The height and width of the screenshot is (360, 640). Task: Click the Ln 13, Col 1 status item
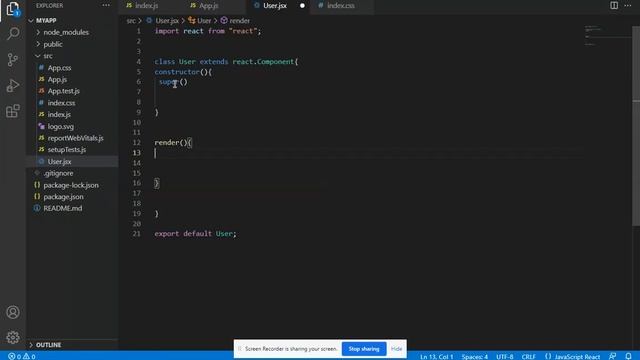click(436, 356)
